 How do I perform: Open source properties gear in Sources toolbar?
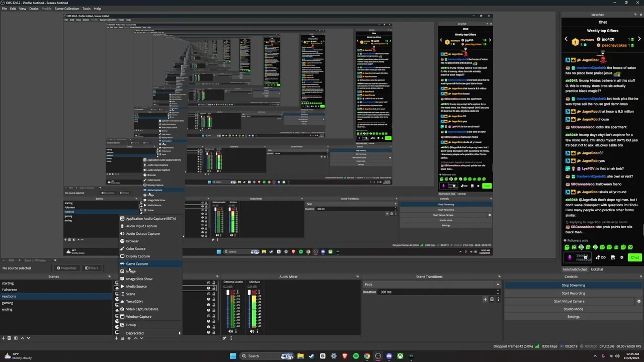(129, 338)
